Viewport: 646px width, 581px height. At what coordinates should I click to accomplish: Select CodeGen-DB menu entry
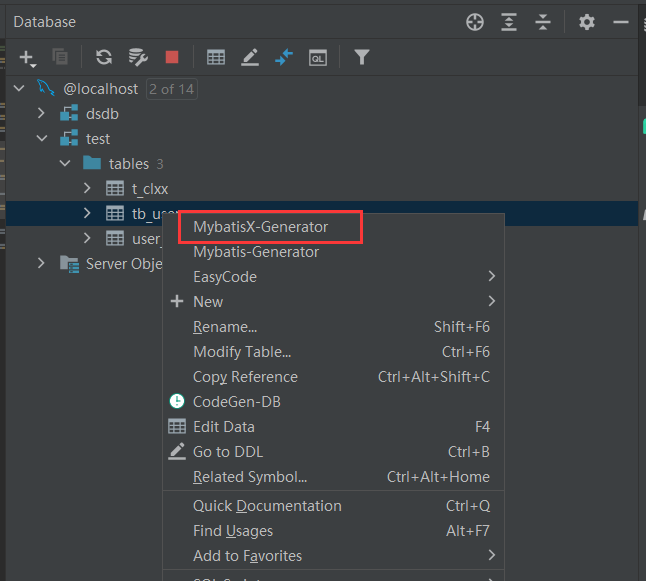click(334, 402)
